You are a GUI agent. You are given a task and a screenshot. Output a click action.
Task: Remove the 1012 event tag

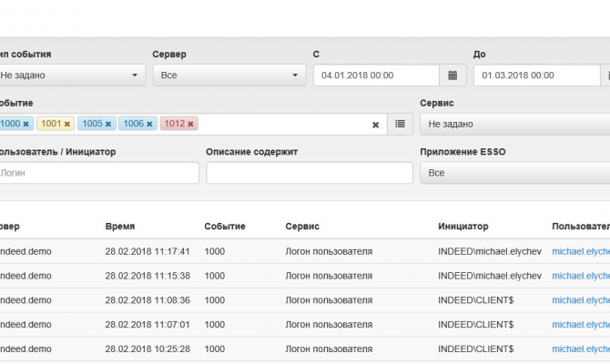tap(190, 124)
